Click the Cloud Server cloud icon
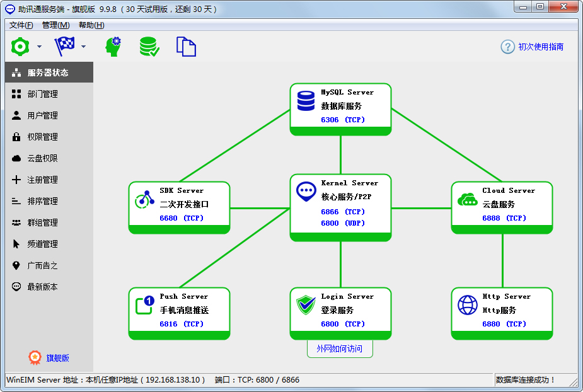 (x=467, y=199)
